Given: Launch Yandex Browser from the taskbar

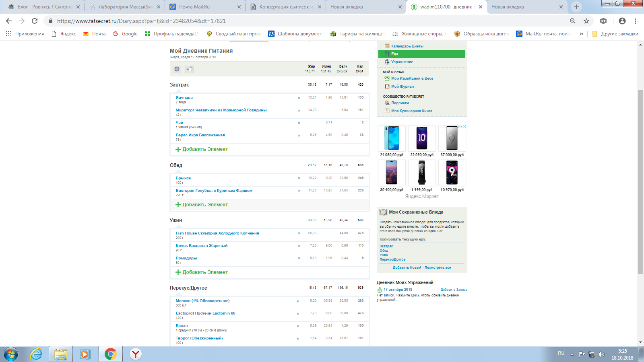Looking at the screenshot, I should pyautogui.click(x=136, y=354).
